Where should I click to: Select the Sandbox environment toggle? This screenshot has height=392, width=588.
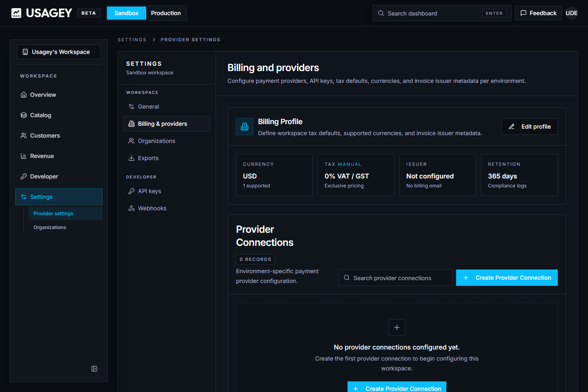click(127, 13)
